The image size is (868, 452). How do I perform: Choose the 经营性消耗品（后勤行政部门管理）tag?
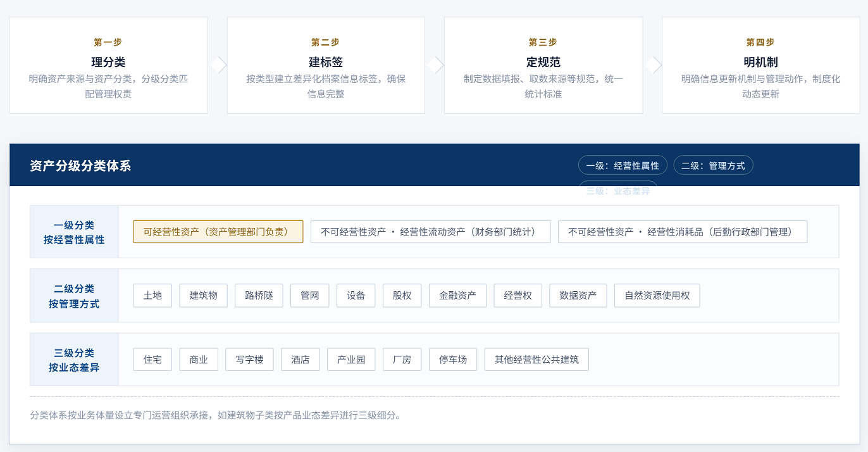pos(683,232)
